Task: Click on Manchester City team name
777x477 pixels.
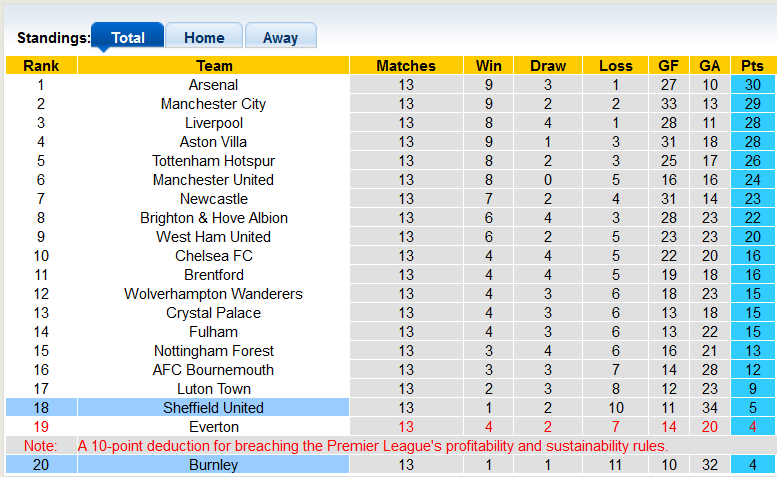Action: (213, 104)
